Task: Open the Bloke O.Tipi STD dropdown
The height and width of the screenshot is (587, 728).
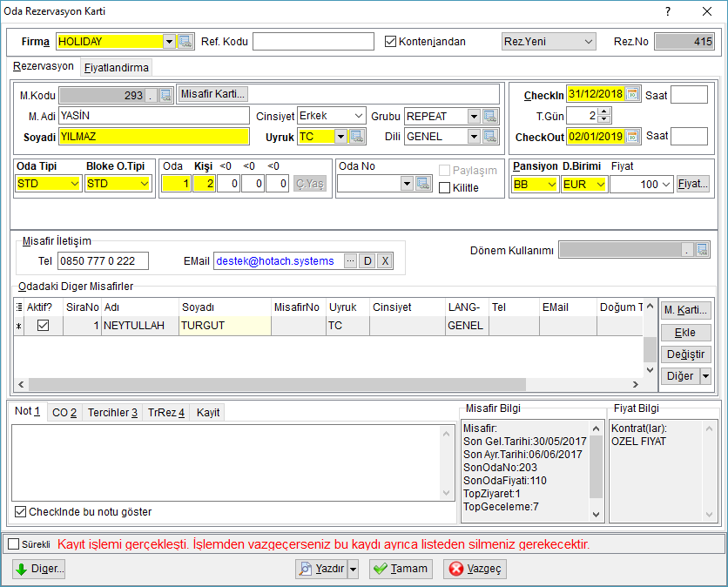Action: pyautogui.click(x=144, y=184)
